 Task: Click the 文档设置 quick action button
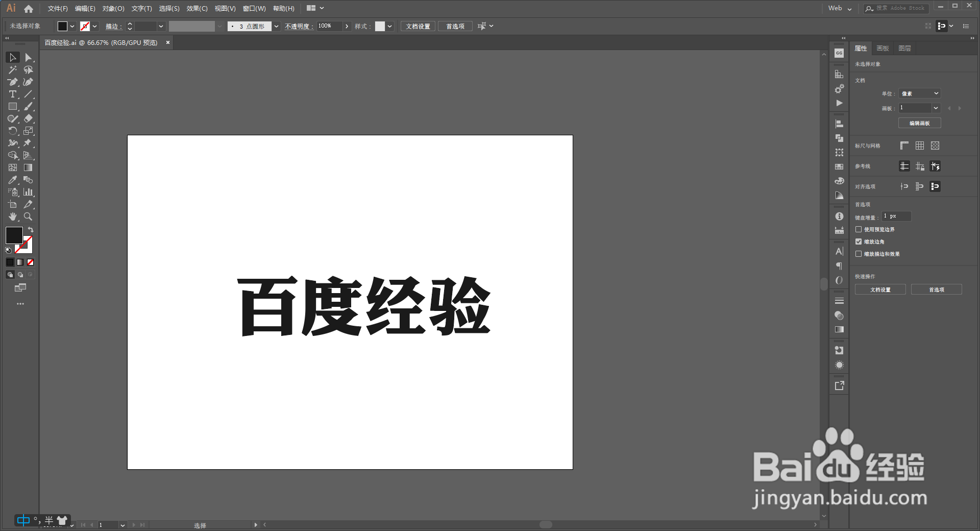(880, 289)
